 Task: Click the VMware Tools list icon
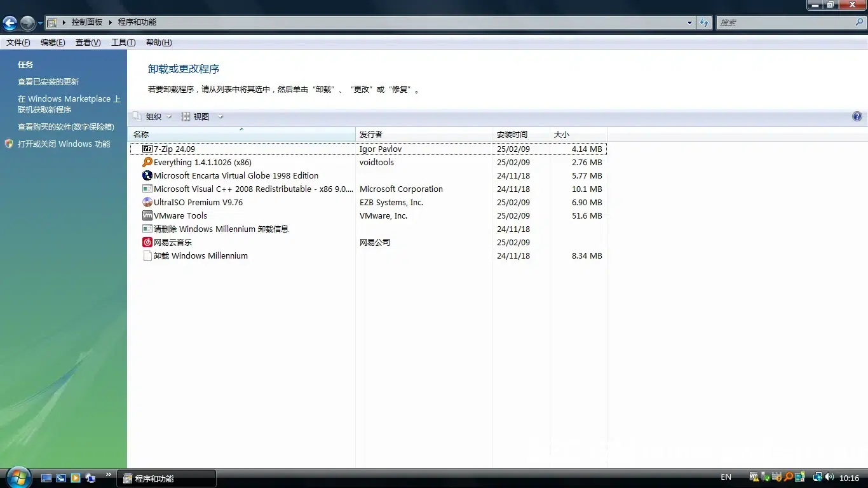pyautogui.click(x=147, y=215)
